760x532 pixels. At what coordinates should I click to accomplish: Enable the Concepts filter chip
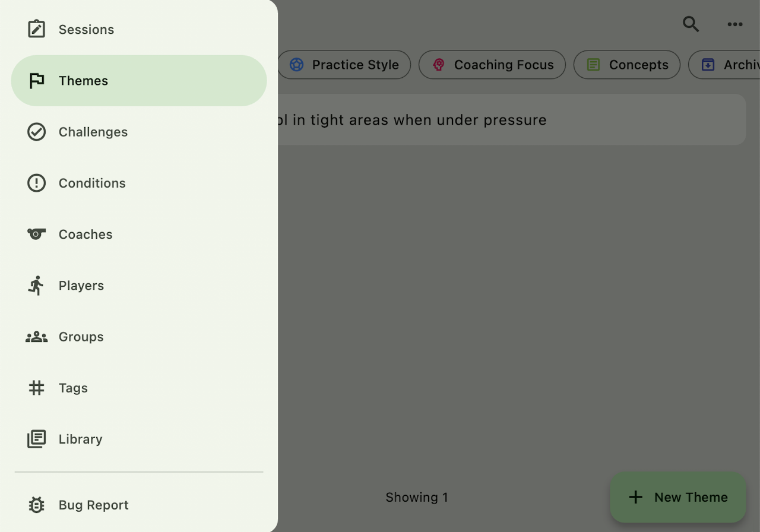coord(626,65)
